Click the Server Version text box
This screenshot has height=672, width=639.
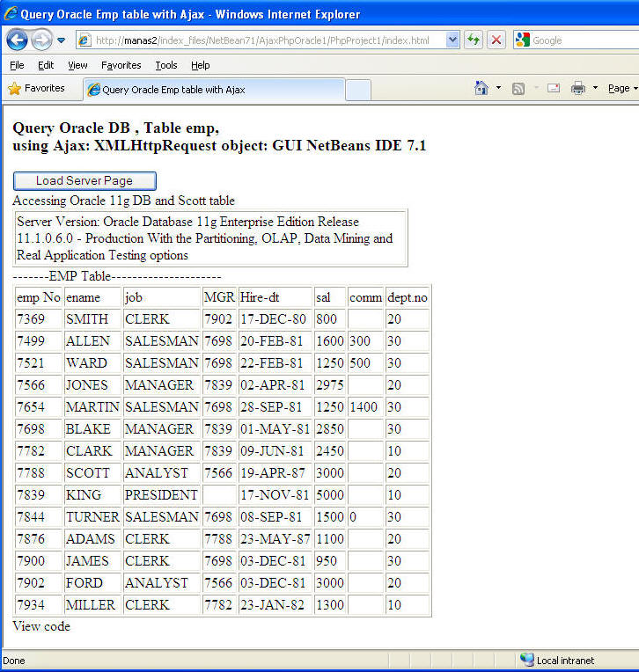tap(210, 238)
